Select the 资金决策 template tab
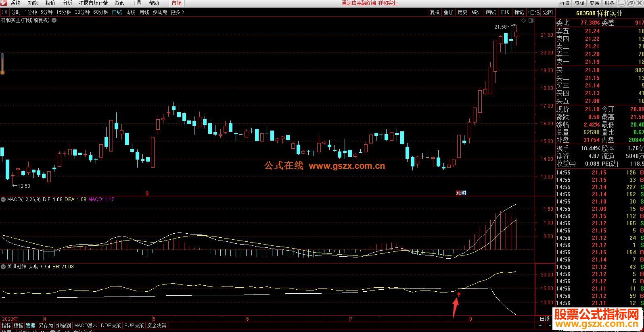Screen dimensions: 644x332 point(157,326)
